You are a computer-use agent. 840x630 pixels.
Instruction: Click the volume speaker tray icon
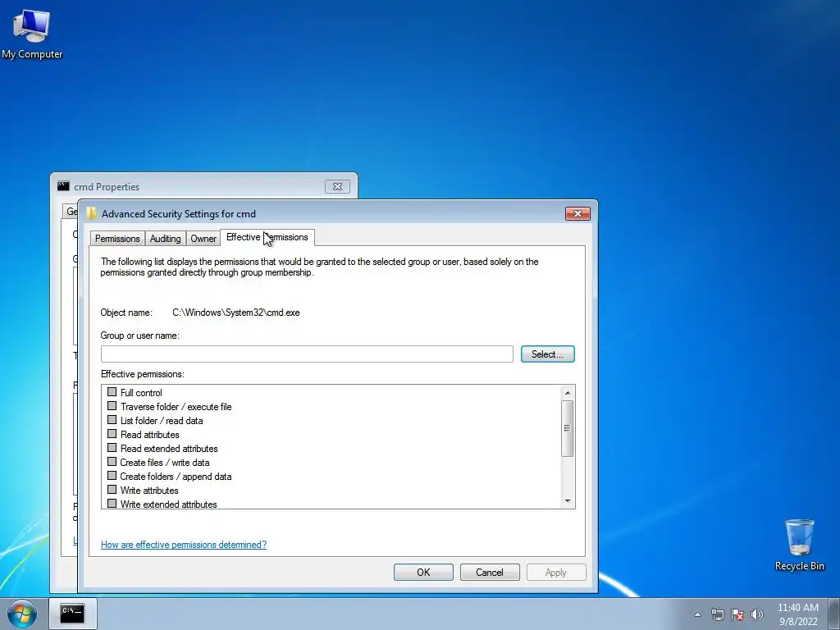coord(757,614)
